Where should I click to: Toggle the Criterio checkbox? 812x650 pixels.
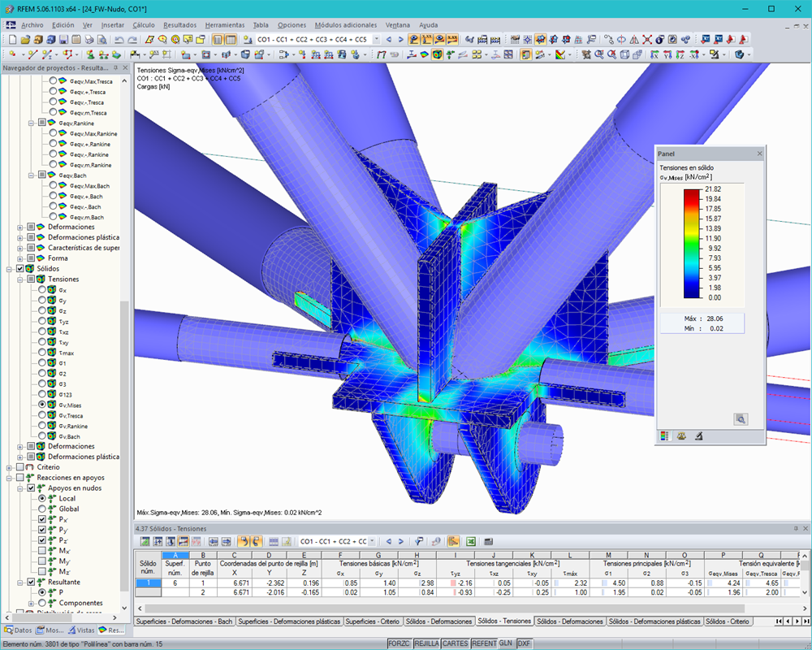click(20, 467)
